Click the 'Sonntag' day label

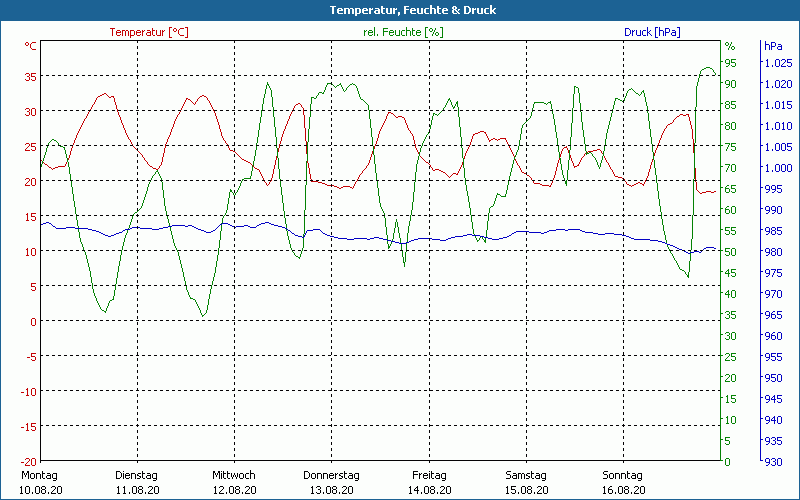(x=622, y=475)
